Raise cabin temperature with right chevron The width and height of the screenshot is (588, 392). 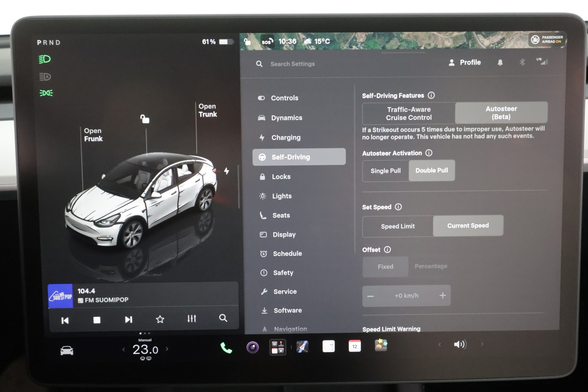pos(167,349)
